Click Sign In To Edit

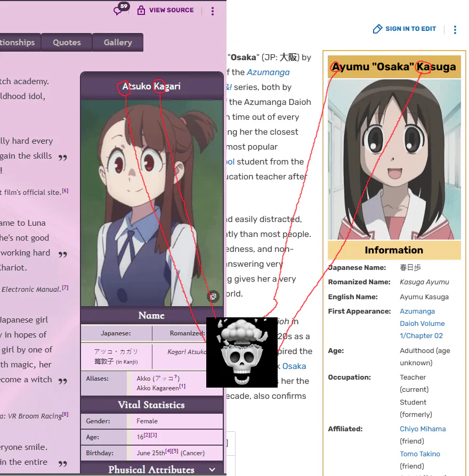(405, 29)
